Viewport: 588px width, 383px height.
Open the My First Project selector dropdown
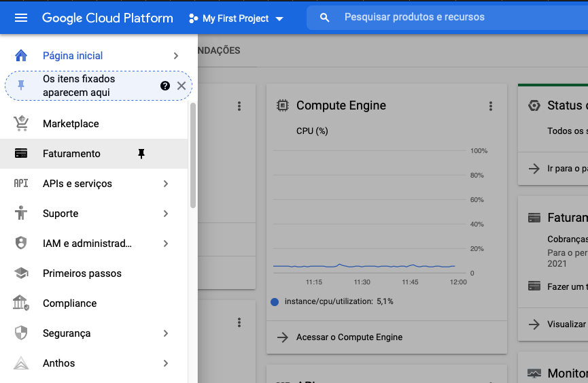[237, 18]
